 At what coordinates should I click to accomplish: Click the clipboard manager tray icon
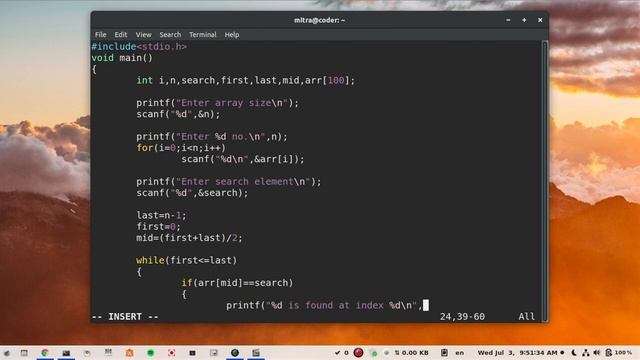[444, 353]
